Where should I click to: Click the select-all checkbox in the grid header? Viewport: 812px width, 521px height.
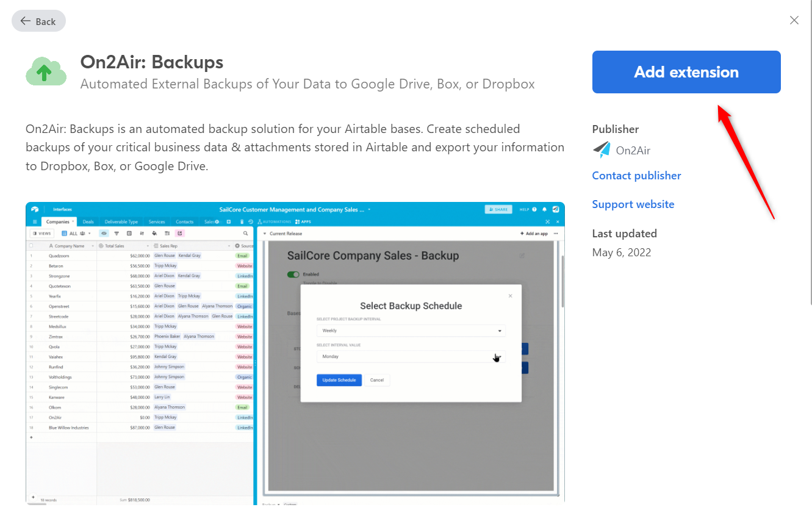[31, 246]
